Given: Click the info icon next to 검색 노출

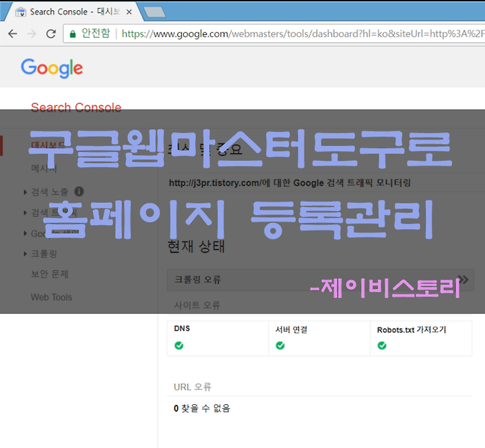Looking at the screenshot, I should (79, 191).
